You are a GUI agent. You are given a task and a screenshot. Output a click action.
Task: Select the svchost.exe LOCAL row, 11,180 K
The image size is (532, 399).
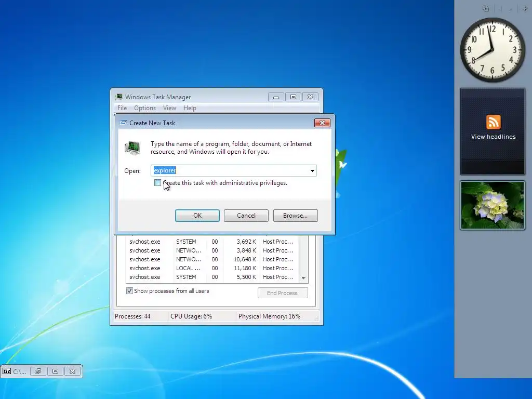pyautogui.click(x=212, y=268)
